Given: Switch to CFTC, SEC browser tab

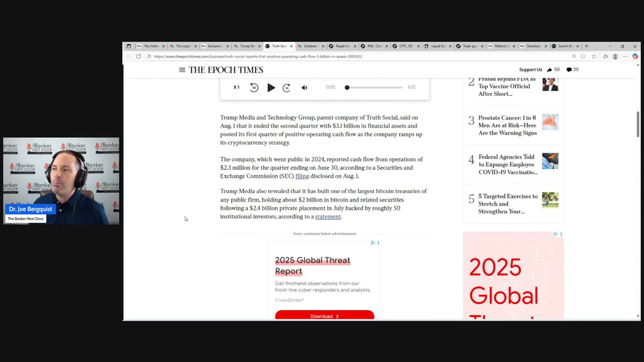Looking at the screenshot, I should pyautogui.click(x=406, y=46).
